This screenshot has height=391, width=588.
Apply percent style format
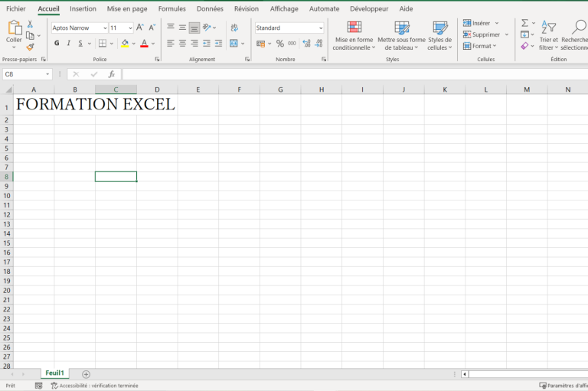click(x=279, y=44)
